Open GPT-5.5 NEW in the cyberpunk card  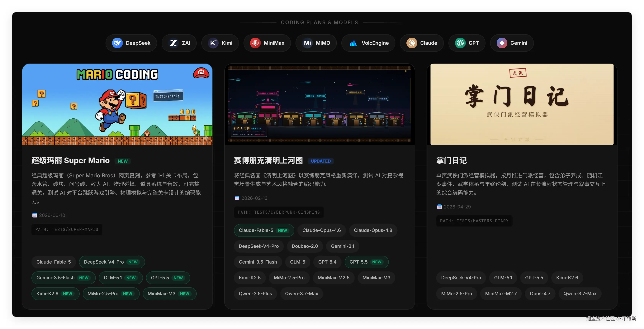point(367,262)
